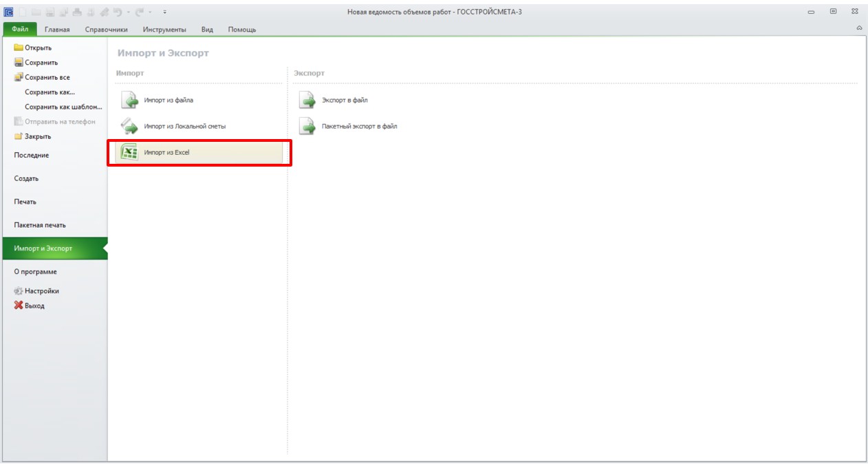Expand the undo history dropdown arrow
The image size is (868, 464).
tap(128, 12)
